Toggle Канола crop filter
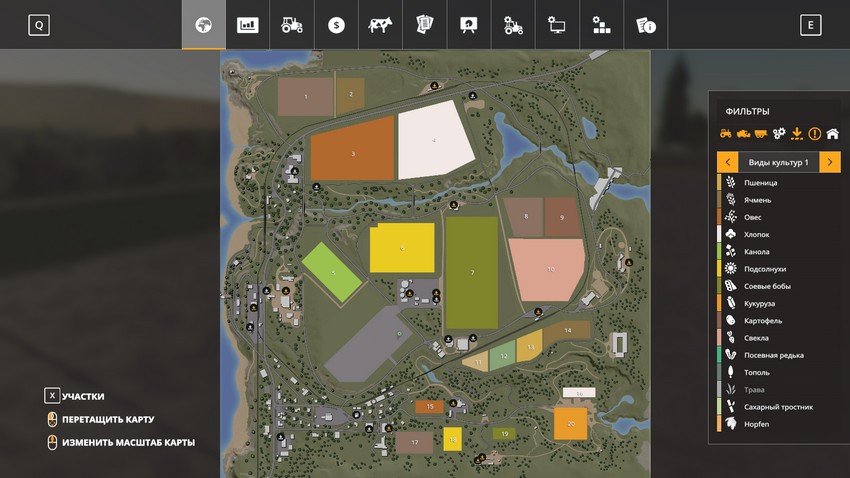The width and height of the screenshot is (850, 478). coord(778,251)
